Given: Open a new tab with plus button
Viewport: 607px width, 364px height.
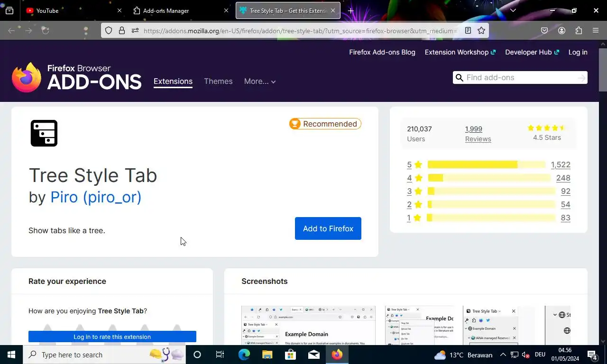Looking at the screenshot, I should [x=351, y=10].
